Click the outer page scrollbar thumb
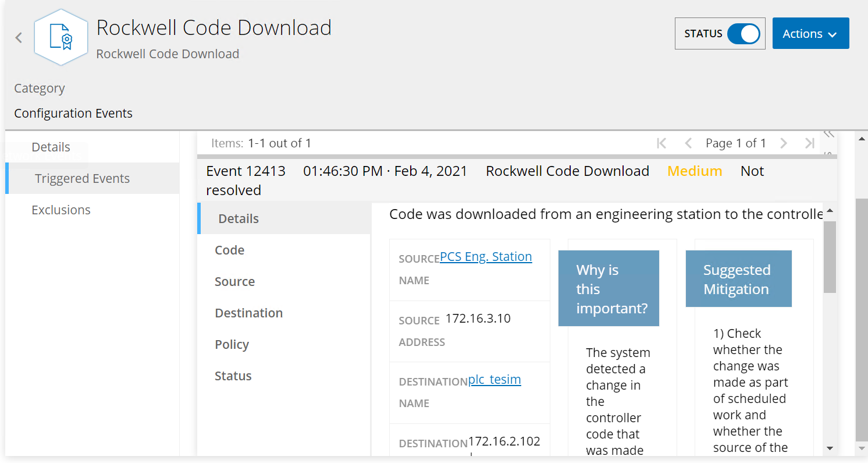Screen dimensions: 868x463 click(862, 320)
